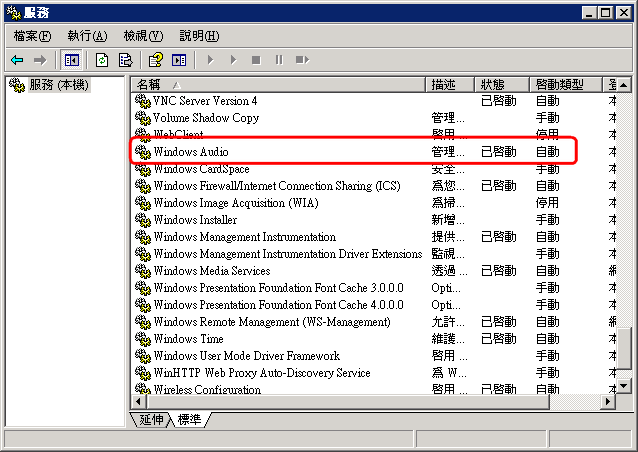
Task: Select the Volume Shadow Copy service name
Action: 206,118
